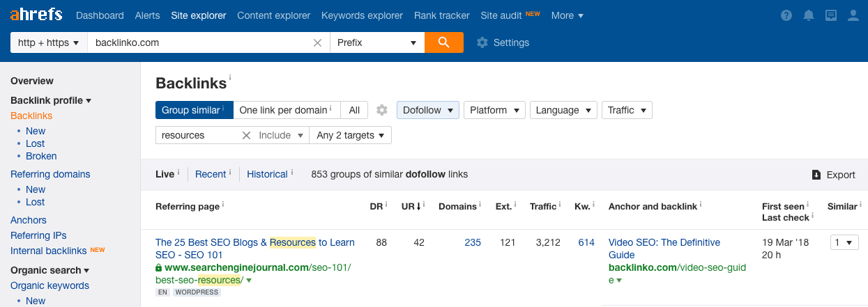
Task: Open The 25 Best SEO Blogs referring page
Action: click(x=255, y=249)
